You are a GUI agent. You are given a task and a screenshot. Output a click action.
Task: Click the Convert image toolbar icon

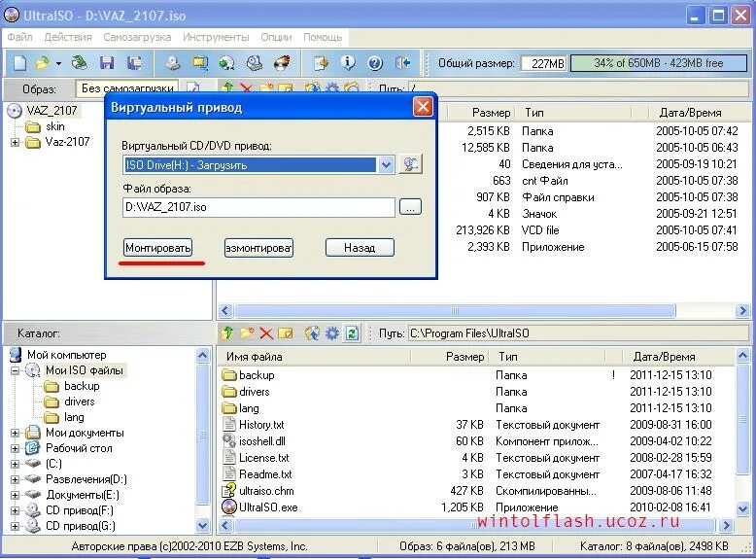point(226,62)
